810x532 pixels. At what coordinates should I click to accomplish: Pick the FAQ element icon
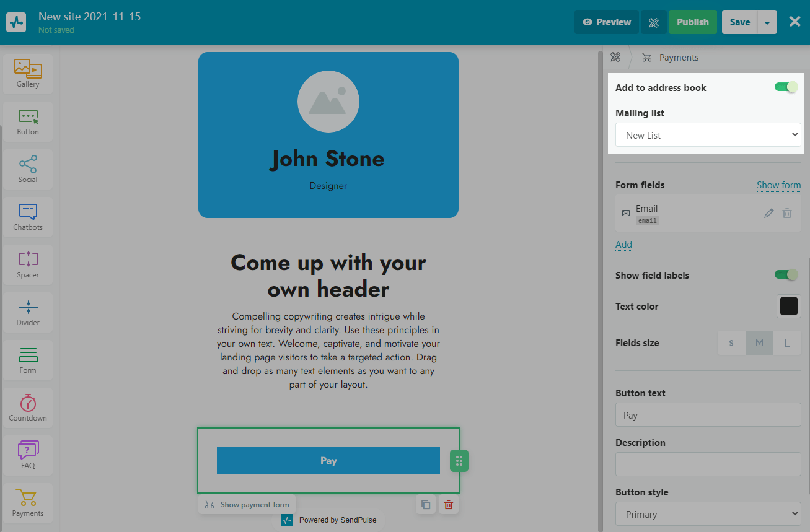(28, 455)
